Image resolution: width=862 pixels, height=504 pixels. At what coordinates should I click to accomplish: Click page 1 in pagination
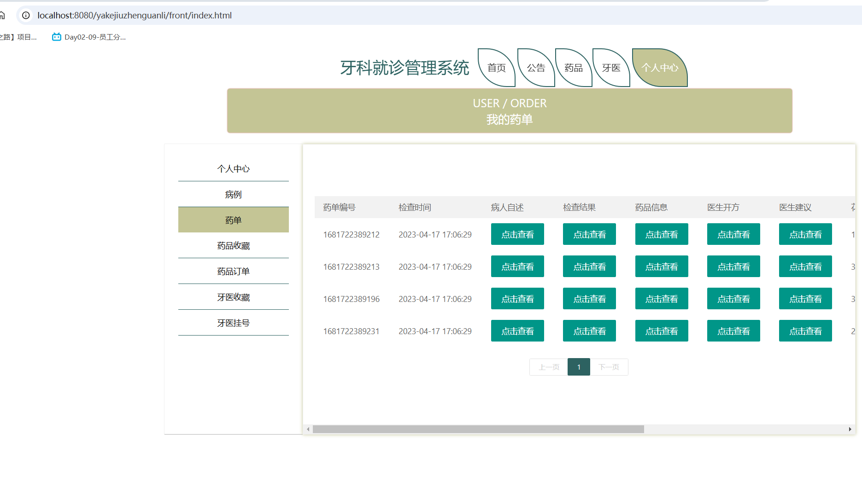[579, 367]
